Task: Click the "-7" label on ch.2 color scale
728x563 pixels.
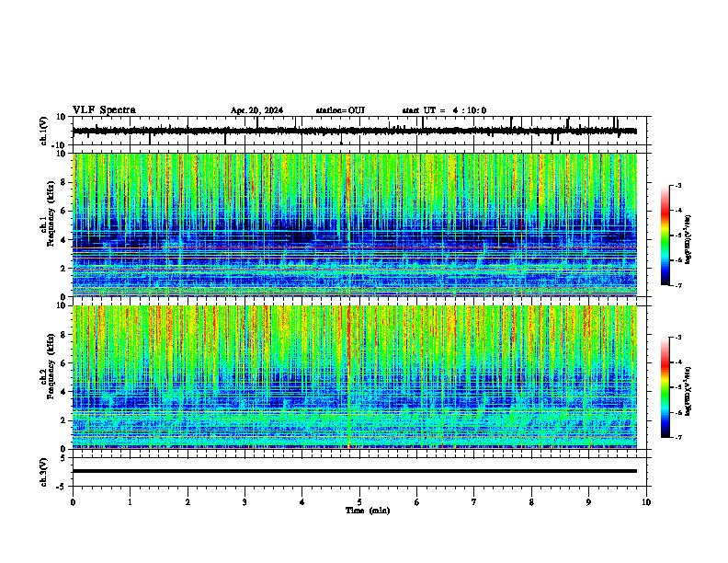Action: coord(678,437)
